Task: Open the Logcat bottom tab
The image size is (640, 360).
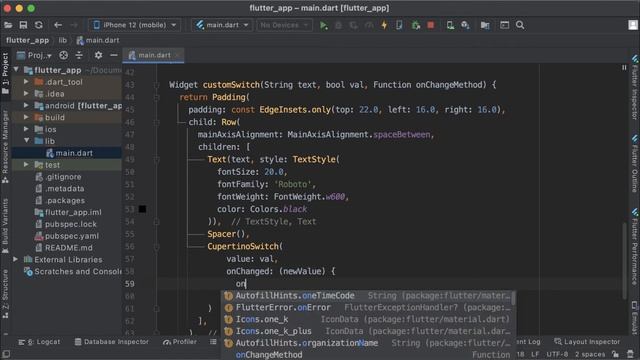Action: 39,342
